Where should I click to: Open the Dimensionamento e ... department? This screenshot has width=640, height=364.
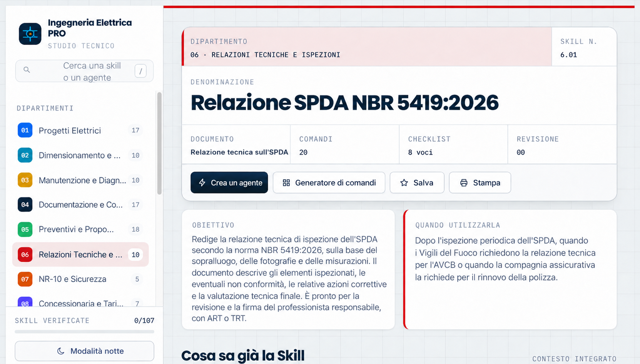click(x=80, y=155)
